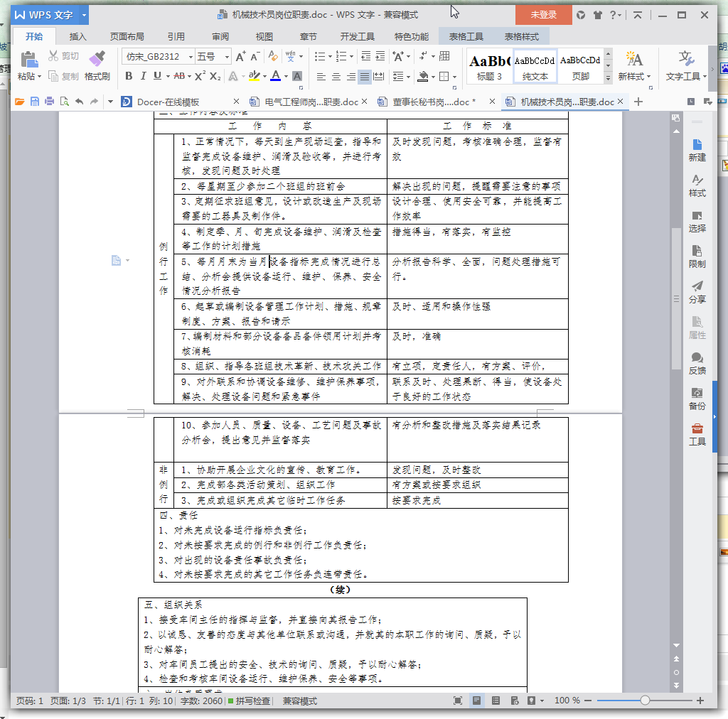Click the Paste clipboard icon
This screenshot has width=728, height=719.
coord(28,60)
